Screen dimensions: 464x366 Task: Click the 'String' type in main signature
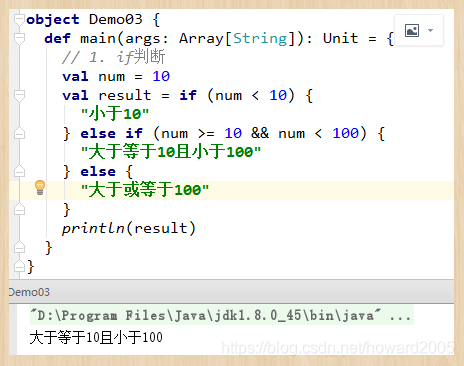click(260, 38)
